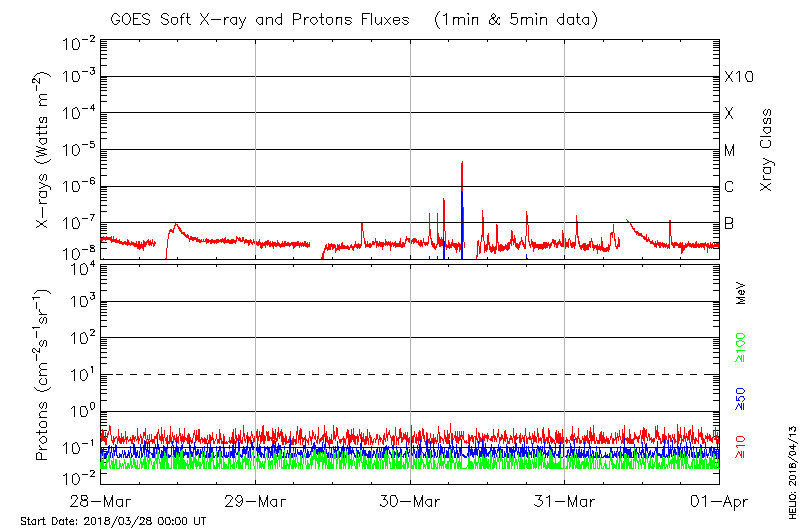The width and height of the screenshot is (800, 530).
Task: Select the 28-Mar date tick label
Action: [101, 500]
